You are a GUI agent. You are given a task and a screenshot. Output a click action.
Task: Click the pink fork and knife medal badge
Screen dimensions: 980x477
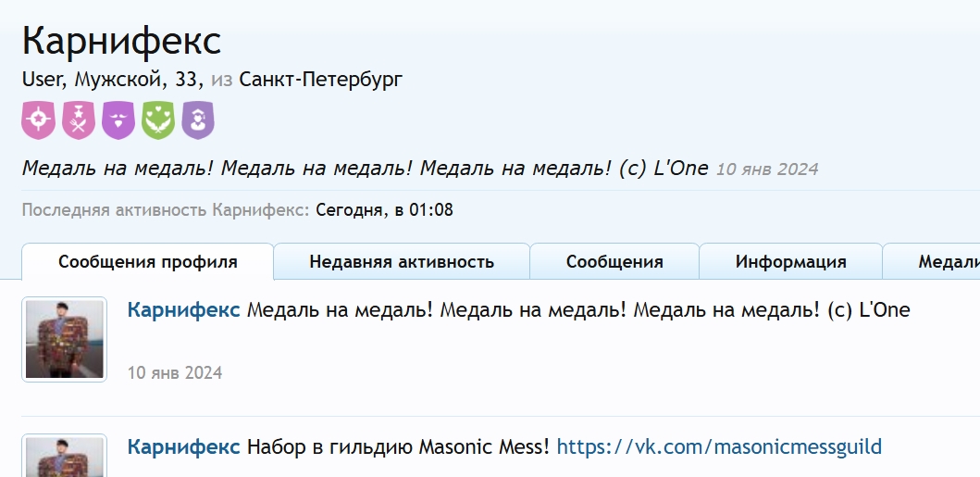(78, 120)
